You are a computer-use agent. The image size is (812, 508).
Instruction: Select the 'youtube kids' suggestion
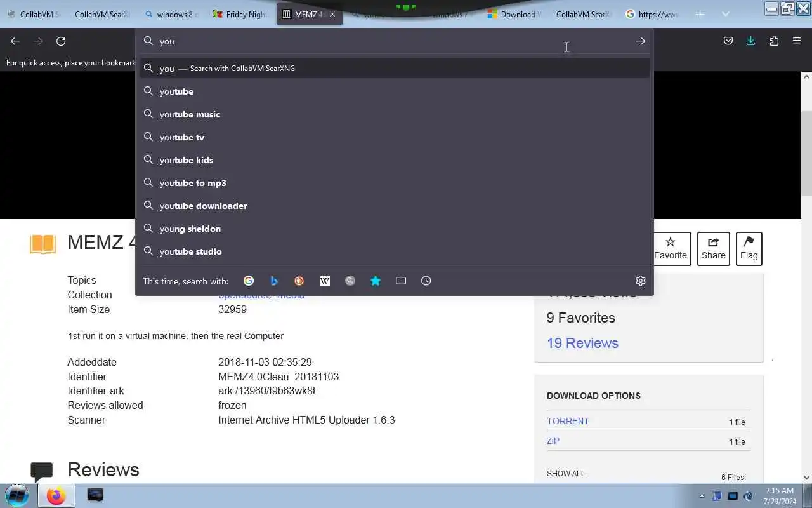point(395,160)
